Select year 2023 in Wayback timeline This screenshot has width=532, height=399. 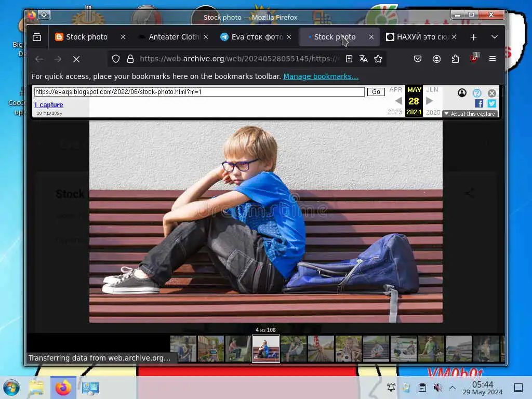click(x=395, y=112)
